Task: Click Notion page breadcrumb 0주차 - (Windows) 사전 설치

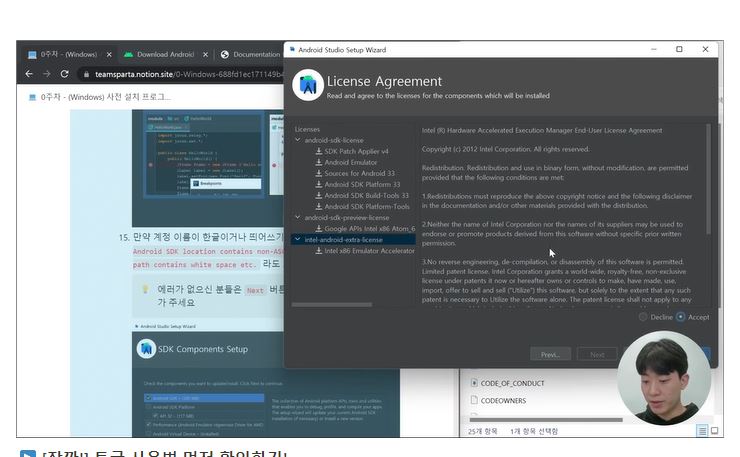Action: [x=105, y=97]
